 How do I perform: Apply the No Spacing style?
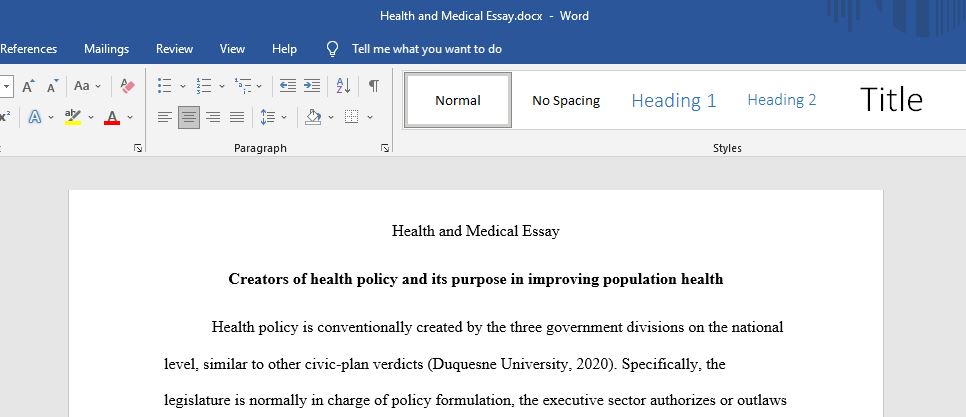pos(566,100)
